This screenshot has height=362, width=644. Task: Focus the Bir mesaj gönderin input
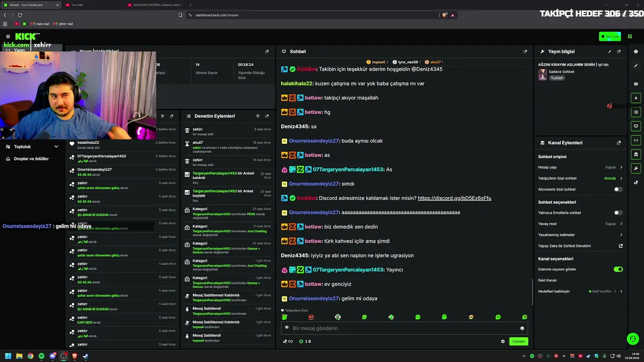click(x=404, y=328)
